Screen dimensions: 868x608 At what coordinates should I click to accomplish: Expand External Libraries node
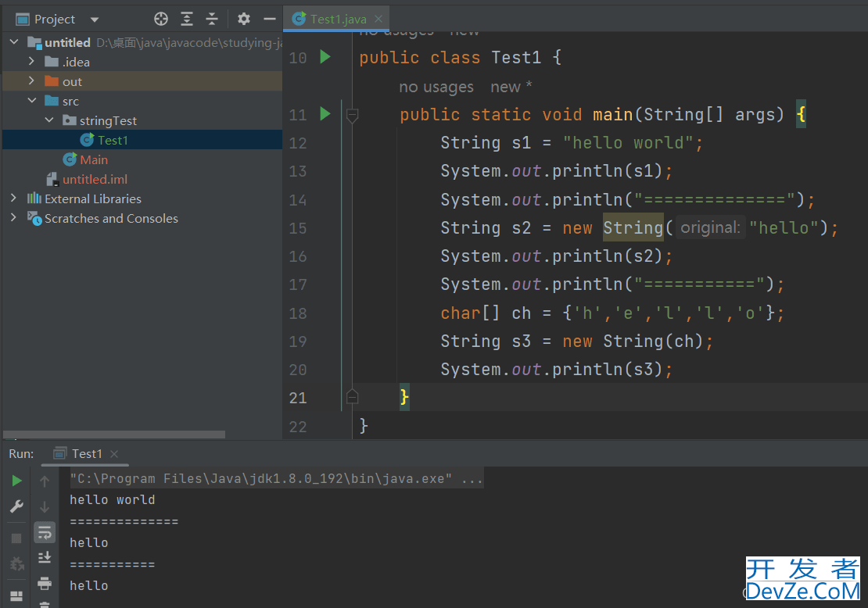[x=13, y=198]
